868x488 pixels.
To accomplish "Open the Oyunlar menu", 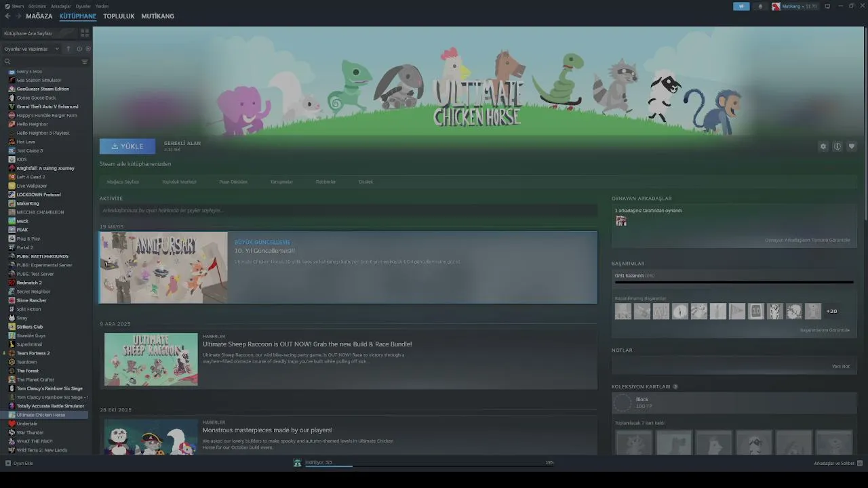I will point(83,6).
